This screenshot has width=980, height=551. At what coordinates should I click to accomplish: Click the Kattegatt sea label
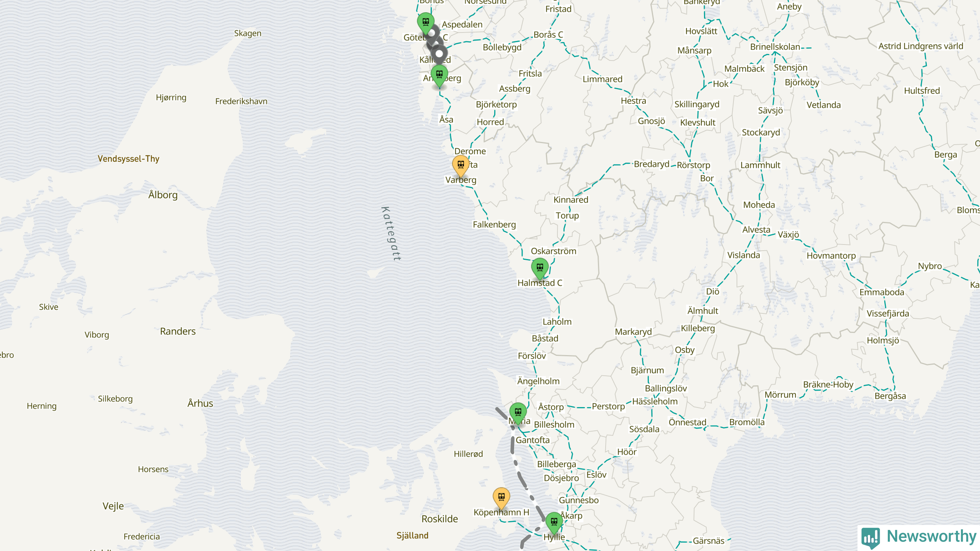(391, 234)
